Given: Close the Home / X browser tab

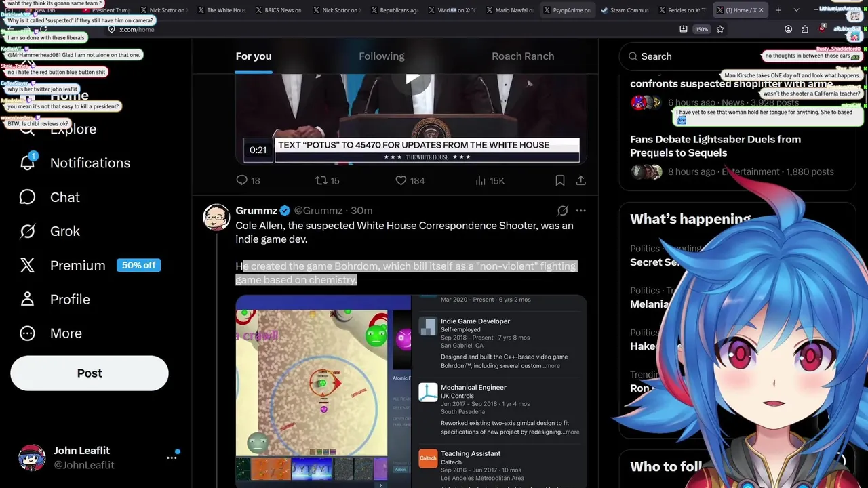Looking at the screenshot, I should click(761, 10).
